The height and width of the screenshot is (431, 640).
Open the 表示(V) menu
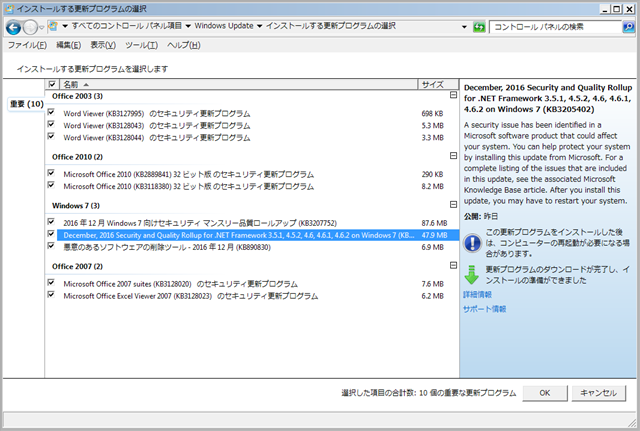tap(103, 45)
